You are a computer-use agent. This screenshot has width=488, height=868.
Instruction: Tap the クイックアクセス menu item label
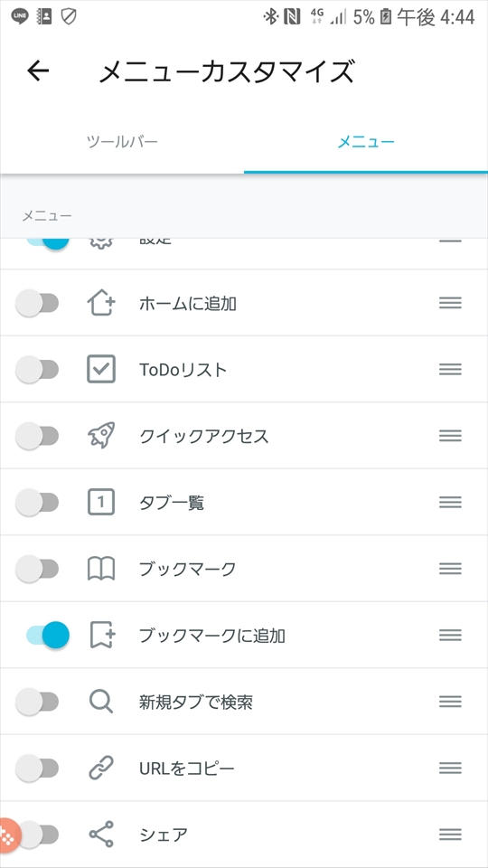pyautogui.click(x=203, y=436)
